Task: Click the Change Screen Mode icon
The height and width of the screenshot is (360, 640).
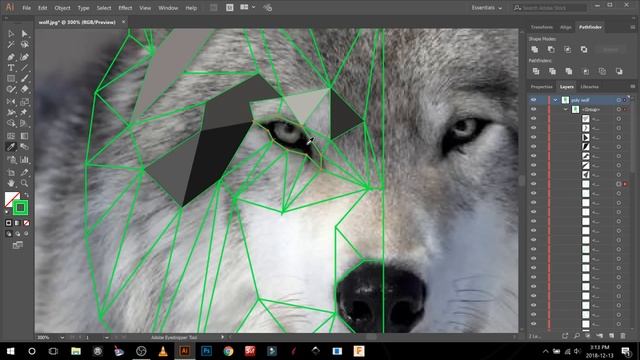Action: coord(18,245)
